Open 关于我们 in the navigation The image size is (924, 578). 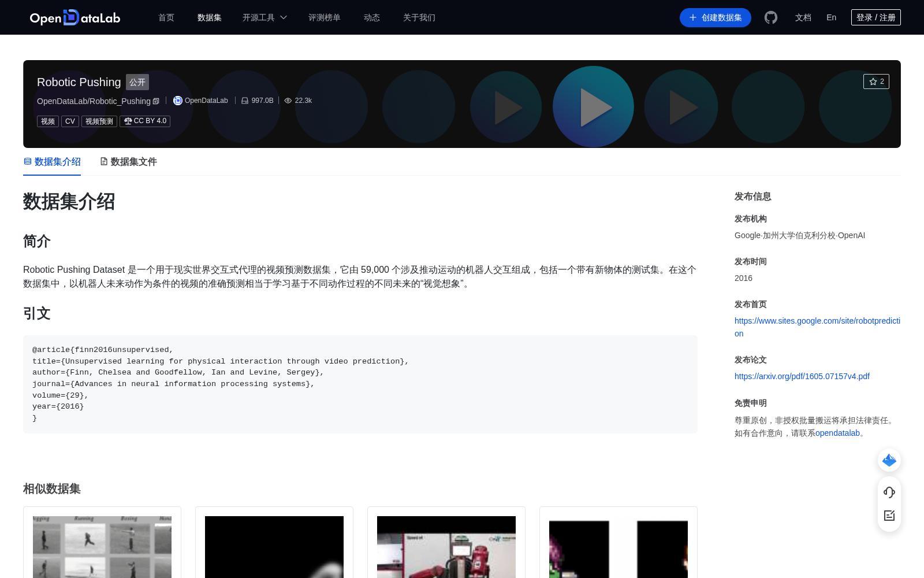tap(419, 17)
